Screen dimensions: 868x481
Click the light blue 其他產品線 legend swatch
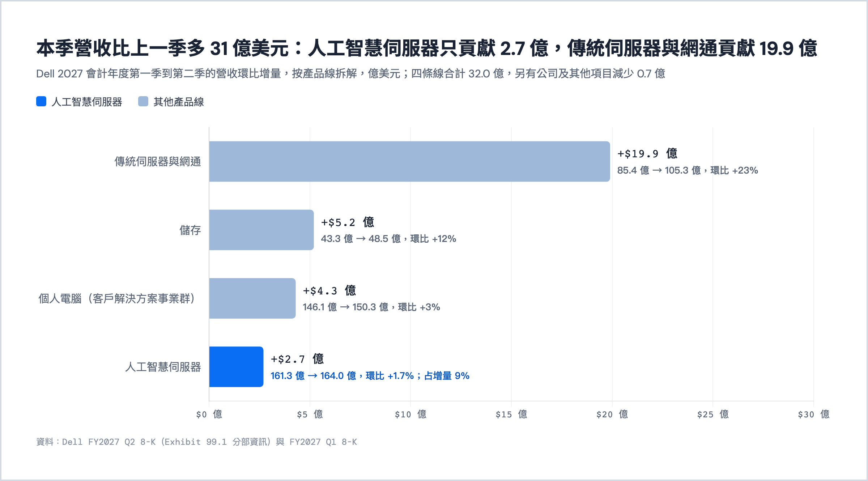pos(143,102)
